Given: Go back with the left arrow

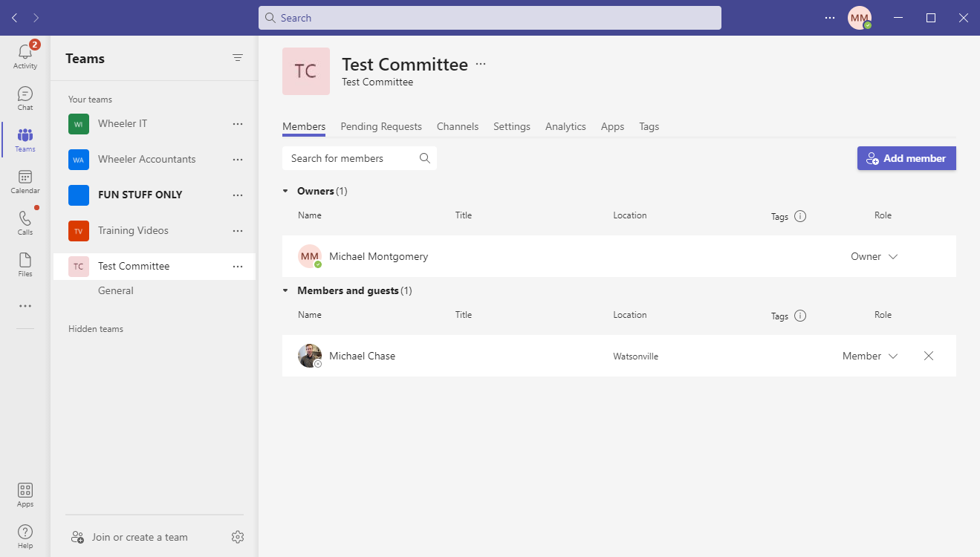Looking at the screenshot, I should click(x=14, y=18).
